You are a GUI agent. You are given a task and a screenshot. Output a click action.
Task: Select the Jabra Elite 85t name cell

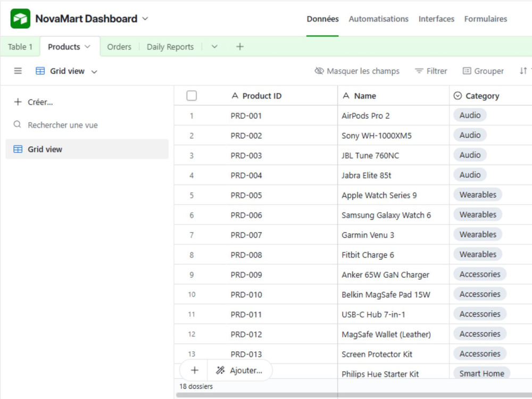pyautogui.click(x=394, y=176)
